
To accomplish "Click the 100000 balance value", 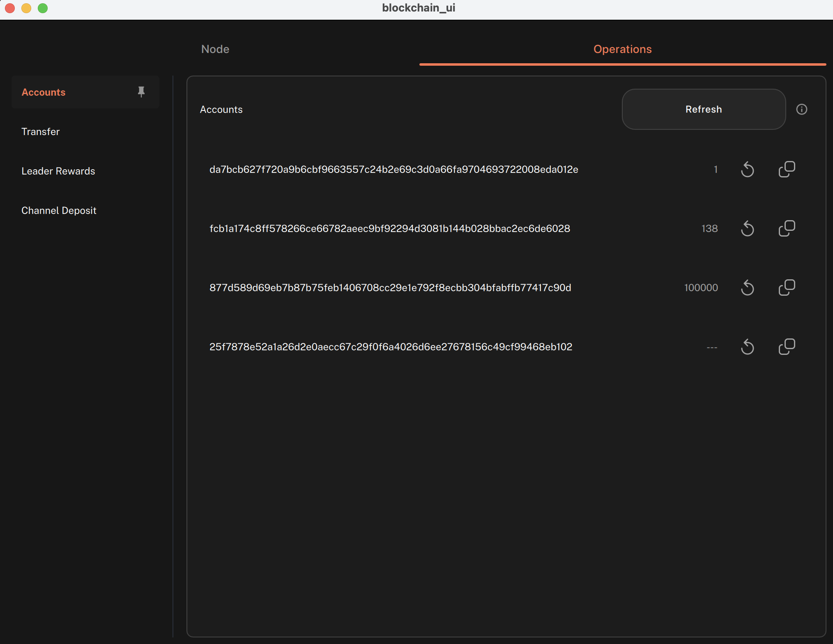I will tap(701, 287).
